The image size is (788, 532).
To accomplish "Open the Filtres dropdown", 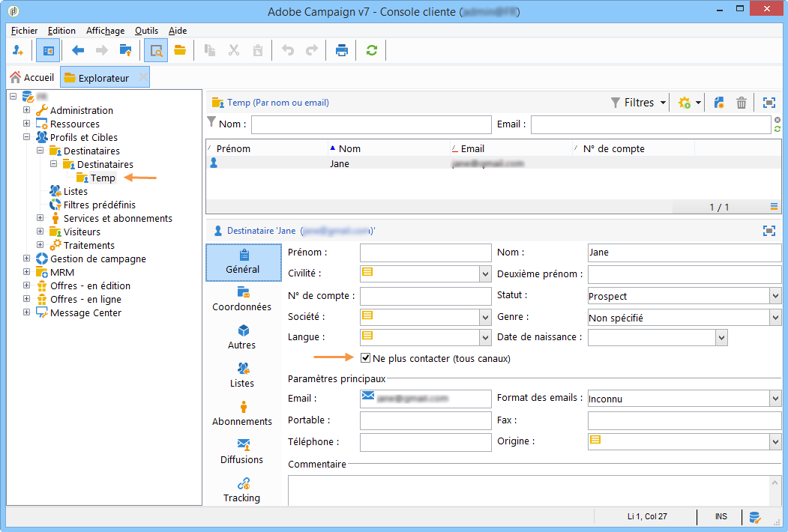I will click(x=638, y=103).
